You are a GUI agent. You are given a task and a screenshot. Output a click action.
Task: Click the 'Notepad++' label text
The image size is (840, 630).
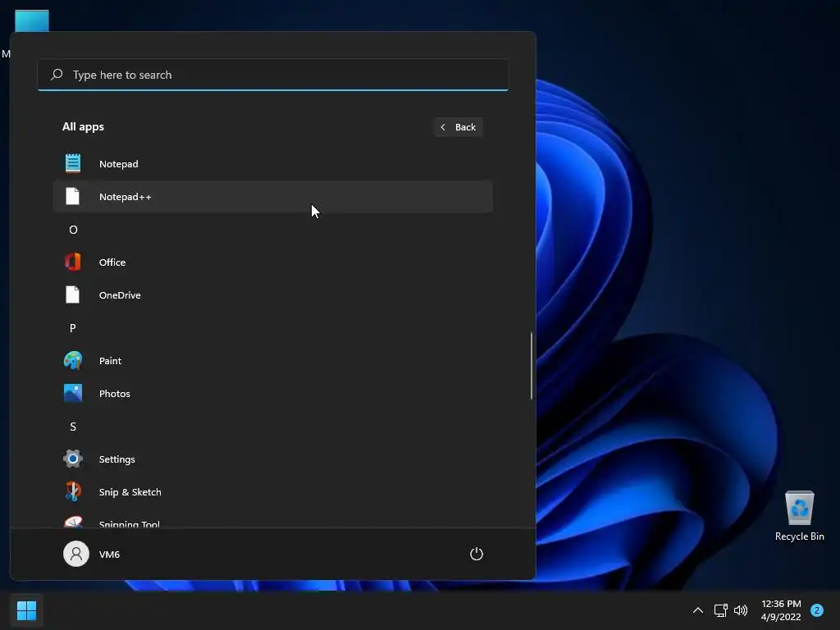(x=126, y=197)
